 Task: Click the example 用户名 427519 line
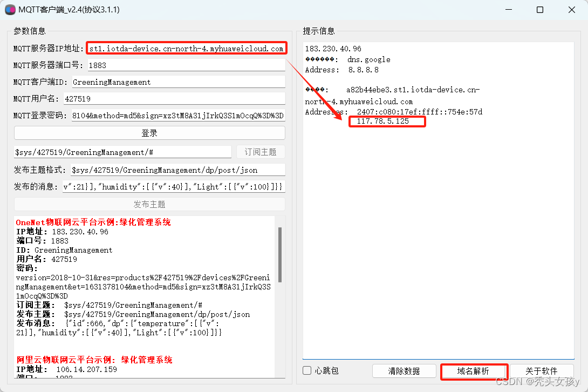point(46,259)
